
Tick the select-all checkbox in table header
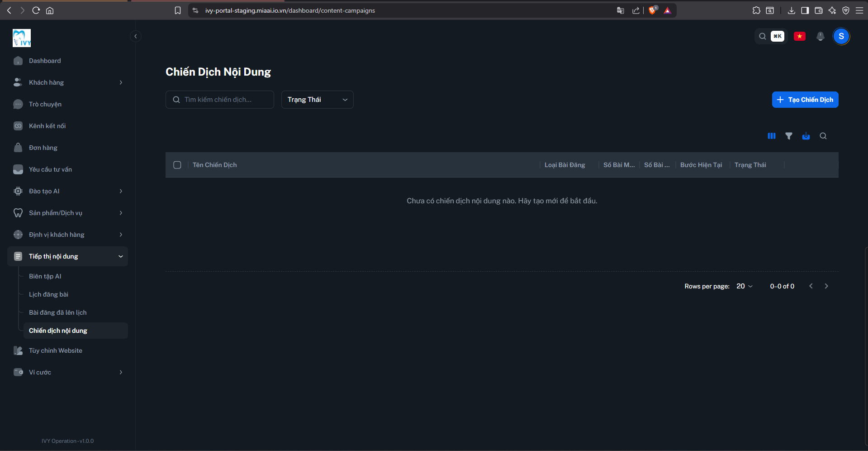click(177, 165)
